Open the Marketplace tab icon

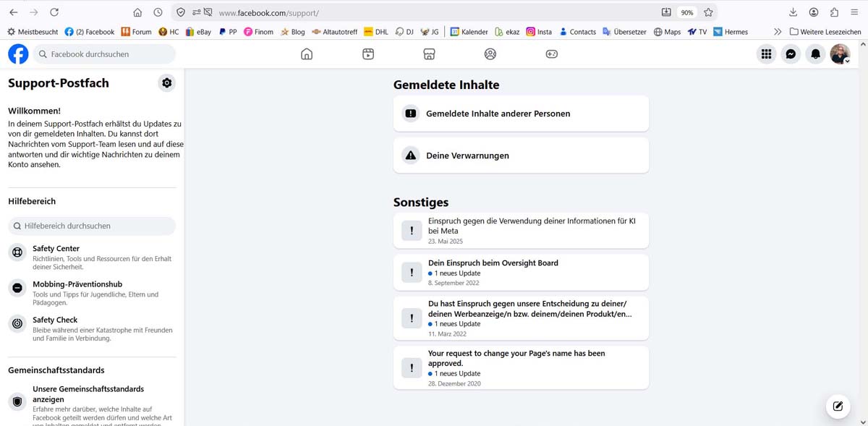pos(429,54)
